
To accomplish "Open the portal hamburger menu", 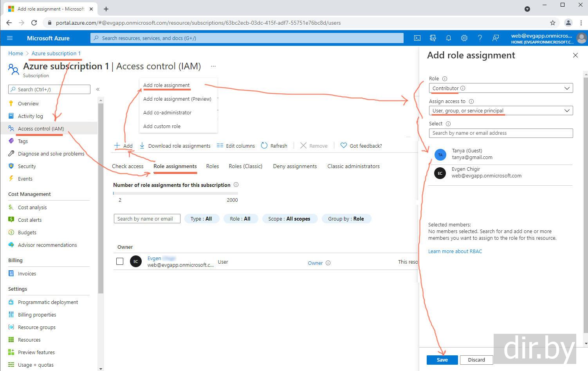I will [x=10, y=38].
